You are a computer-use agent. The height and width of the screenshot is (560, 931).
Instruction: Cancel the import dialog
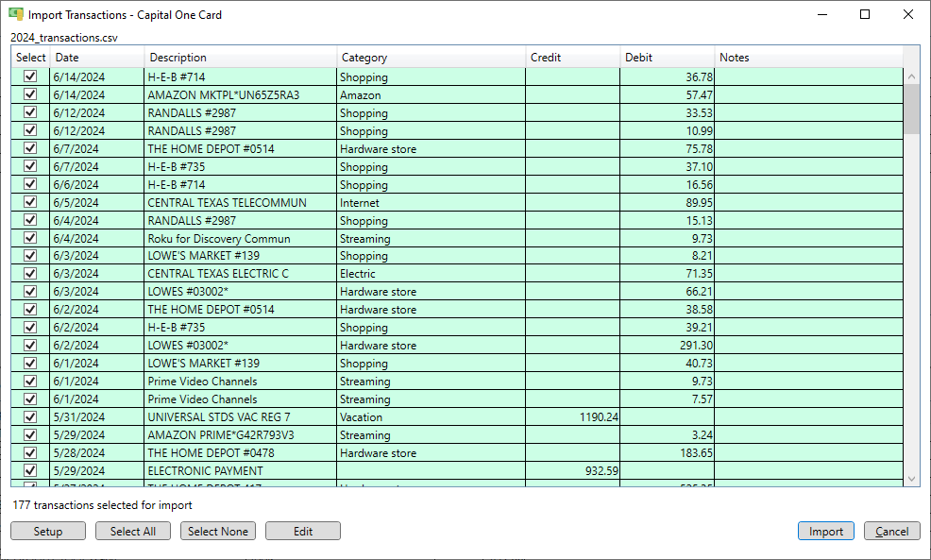pyautogui.click(x=891, y=531)
